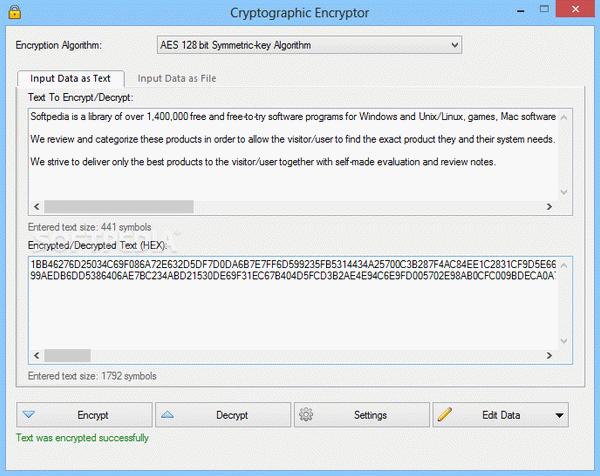600x476 pixels.
Task: Open the Settings dialog
Action: click(x=362, y=415)
